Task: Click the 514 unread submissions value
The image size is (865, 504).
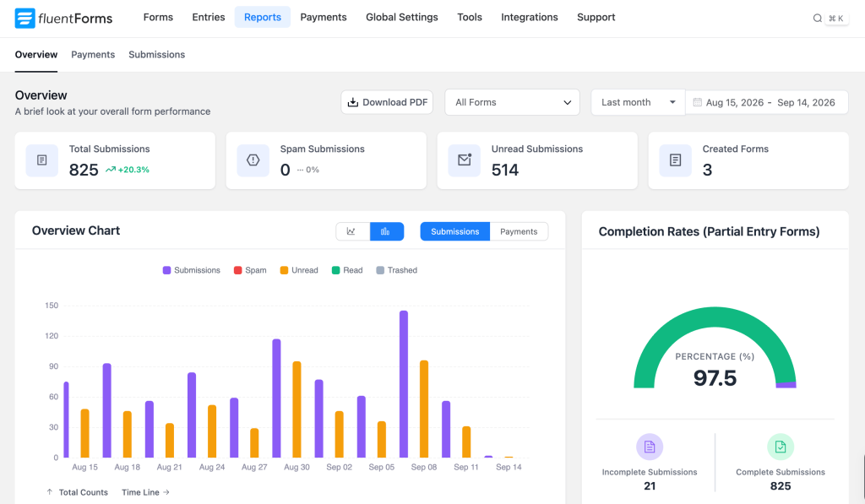Action: pos(505,170)
